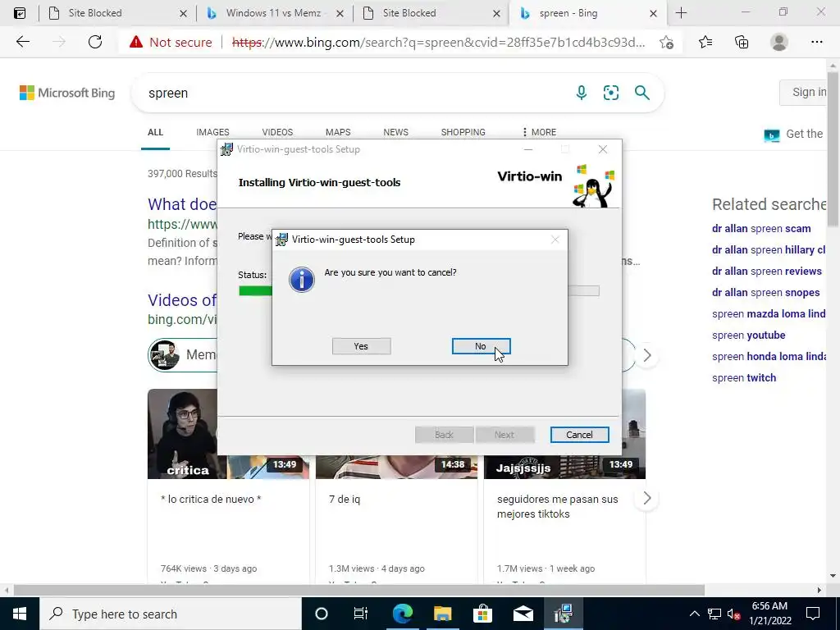The image size is (840, 630).
Task: Confirm cancel by clicking Yes
Action: [x=361, y=346]
